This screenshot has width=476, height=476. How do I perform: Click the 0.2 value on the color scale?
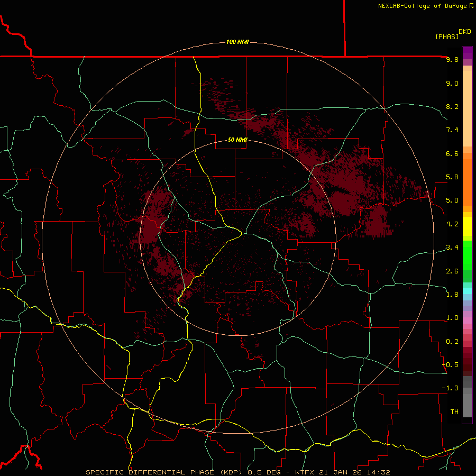tap(452, 342)
